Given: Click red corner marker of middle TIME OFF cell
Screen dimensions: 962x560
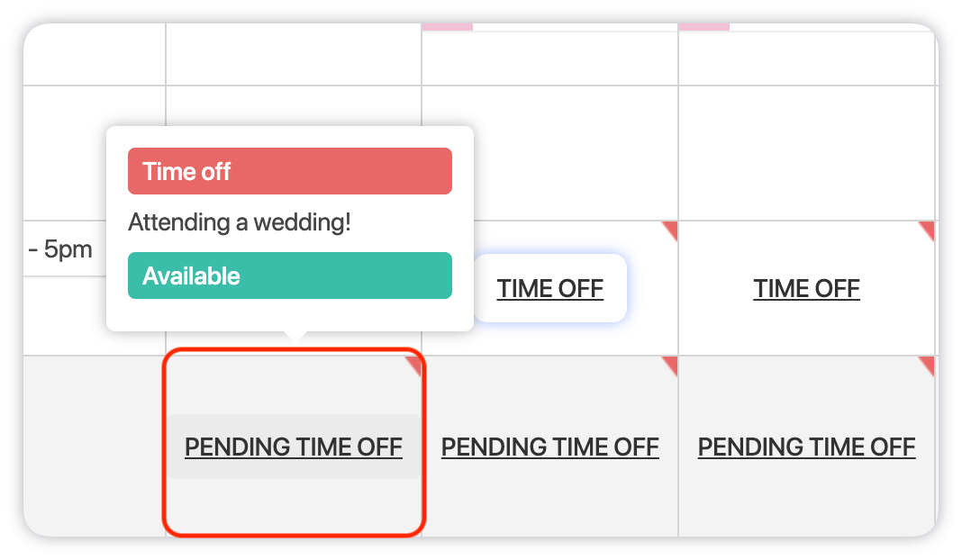Looking at the screenshot, I should coord(671,229).
